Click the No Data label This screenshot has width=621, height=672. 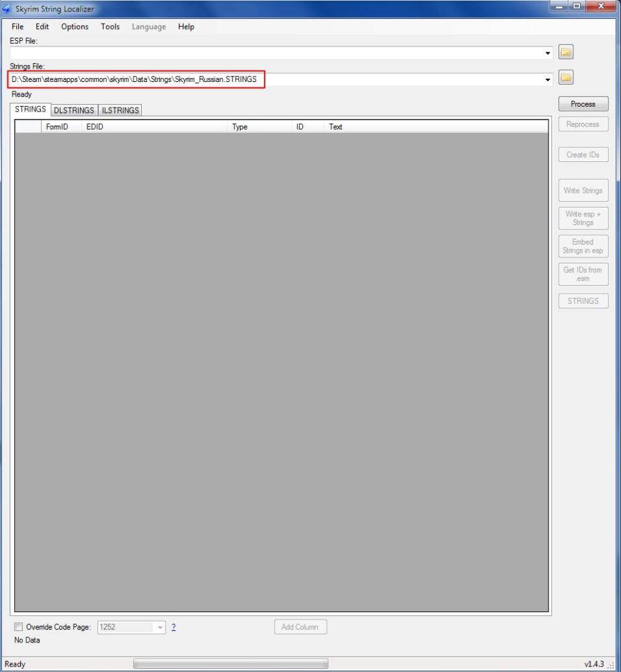[27, 640]
